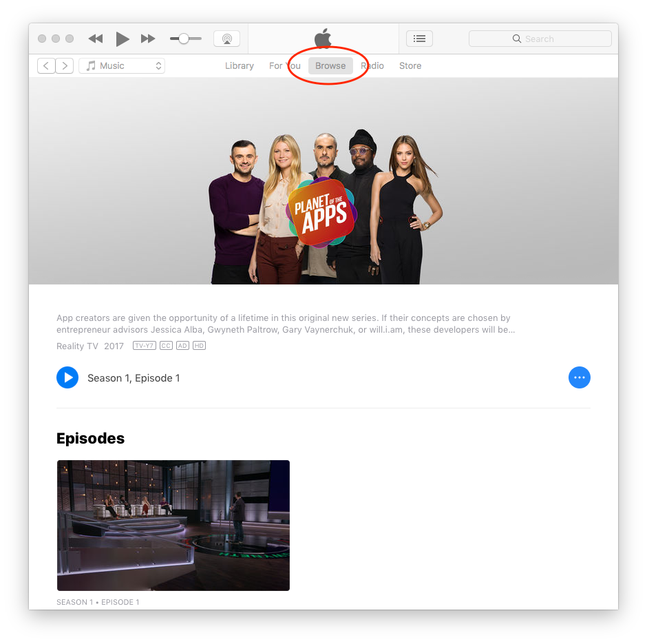Click the AD audio description badge
Image resolution: width=647 pixels, height=644 pixels.
click(x=182, y=346)
